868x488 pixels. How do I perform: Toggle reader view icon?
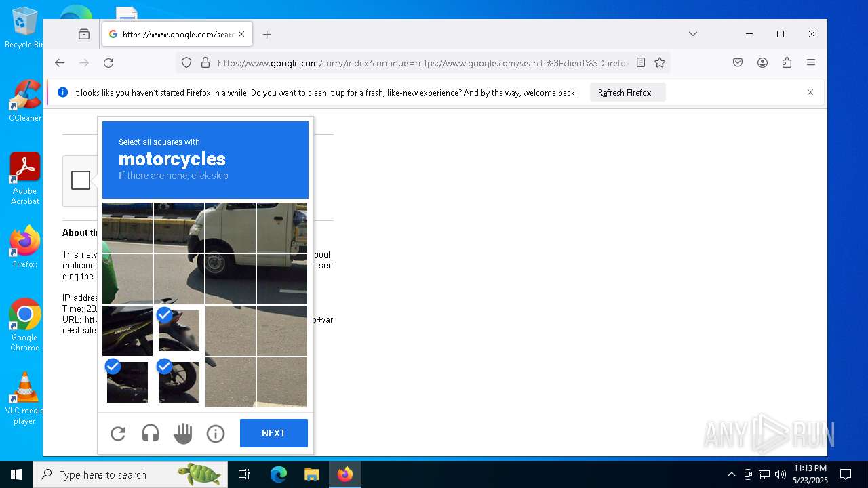[641, 63]
